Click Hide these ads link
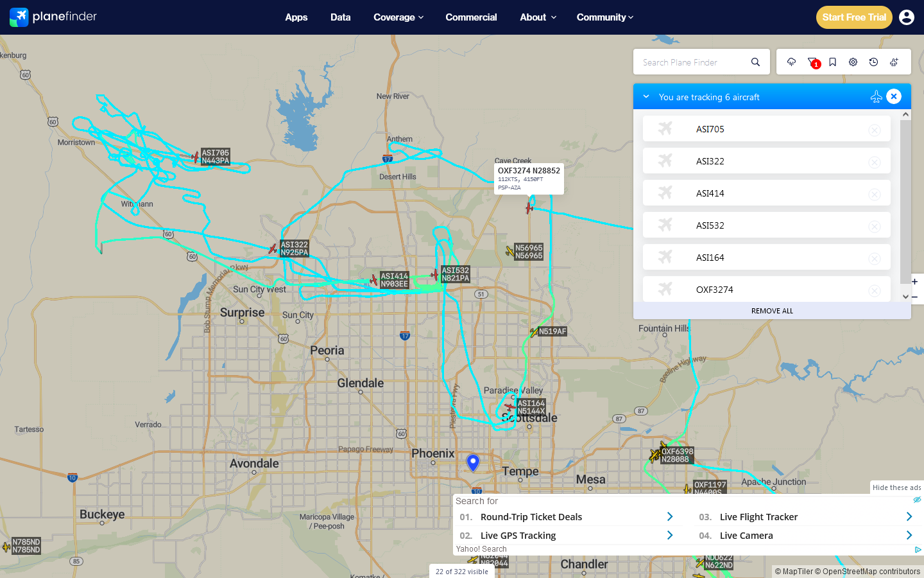Image resolution: width=924 pixels, height=578 pixels. 896,487
